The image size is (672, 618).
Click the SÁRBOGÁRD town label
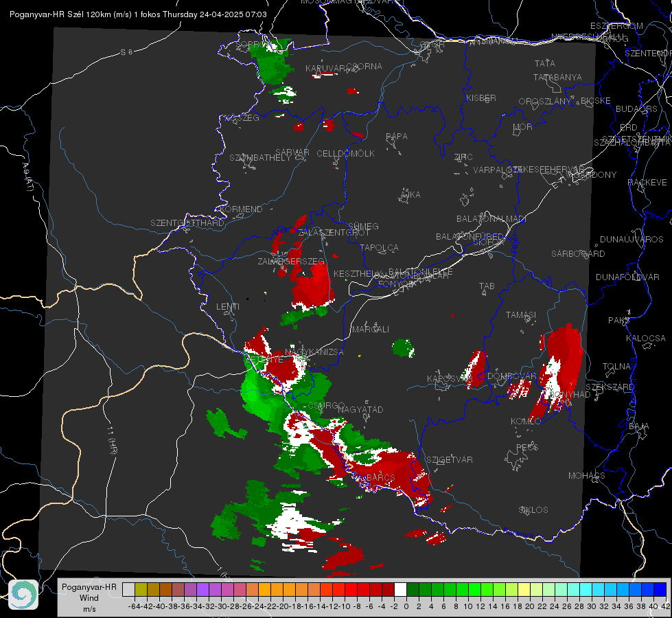578,254
